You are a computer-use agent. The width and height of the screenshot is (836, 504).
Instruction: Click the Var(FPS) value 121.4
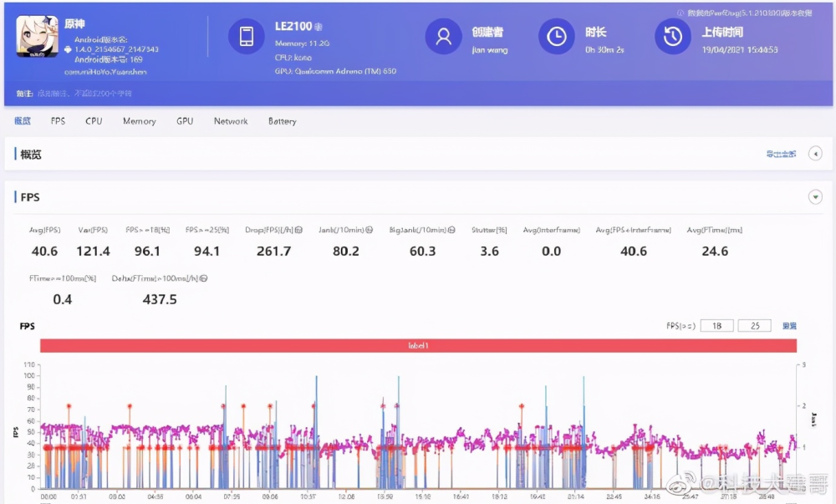pyautogui.click(x=94, y=251)
